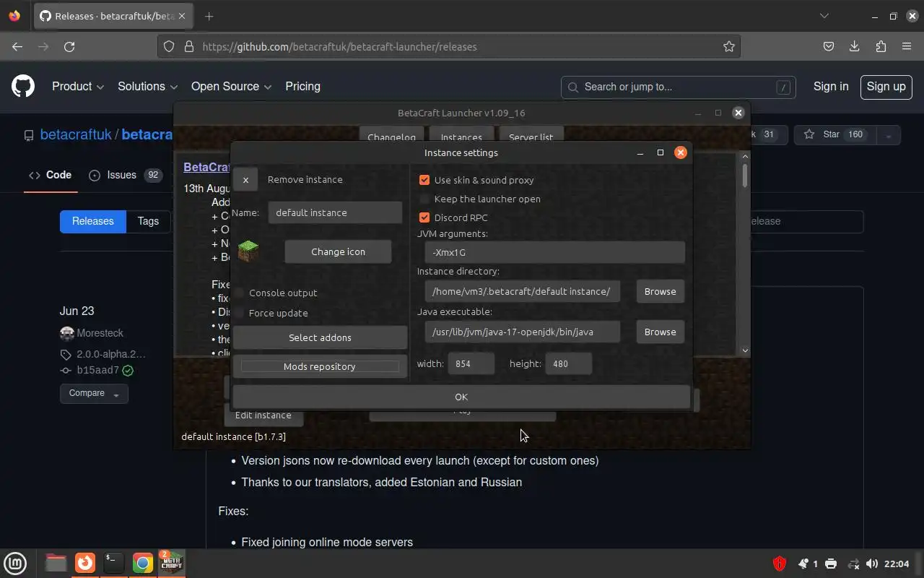The image size is (924, 578).
Task: Browse for the Java executable
Action: click(660, 332)
